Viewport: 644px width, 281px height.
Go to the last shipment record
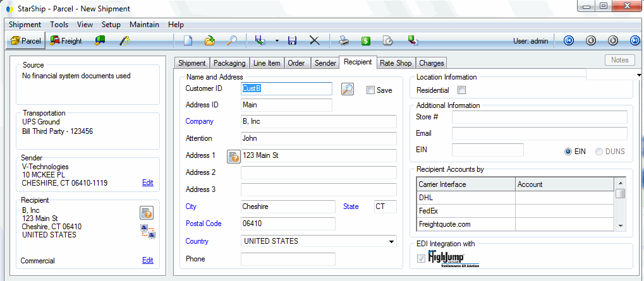pos(635,40)
